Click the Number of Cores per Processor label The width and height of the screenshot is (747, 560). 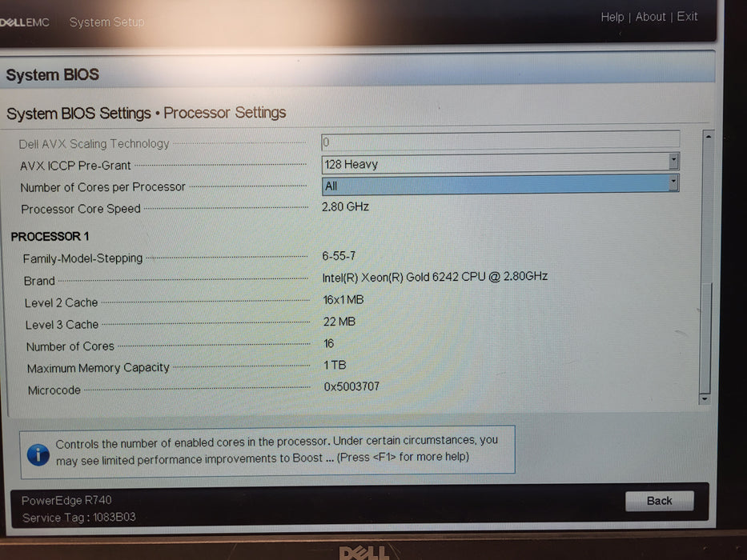click(x=103, y=187)
